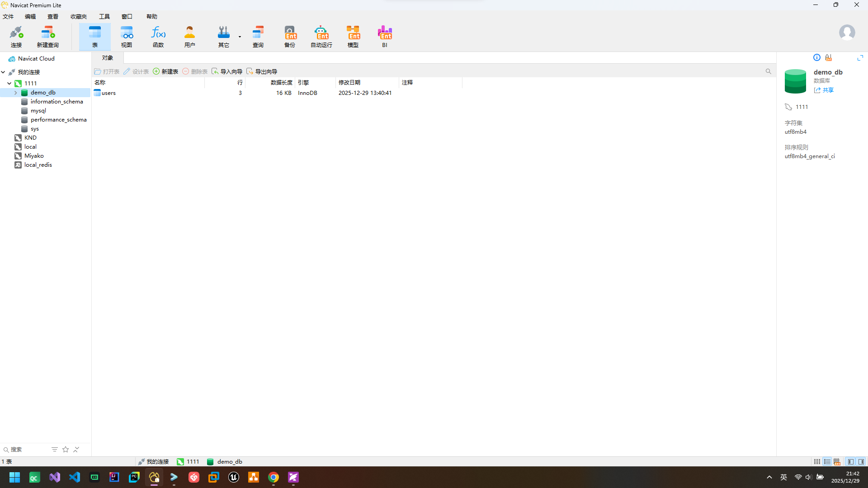Click the New Table (新建表) button
The height and width of the screenshot is (488, 868).
[x=165, y=71]
